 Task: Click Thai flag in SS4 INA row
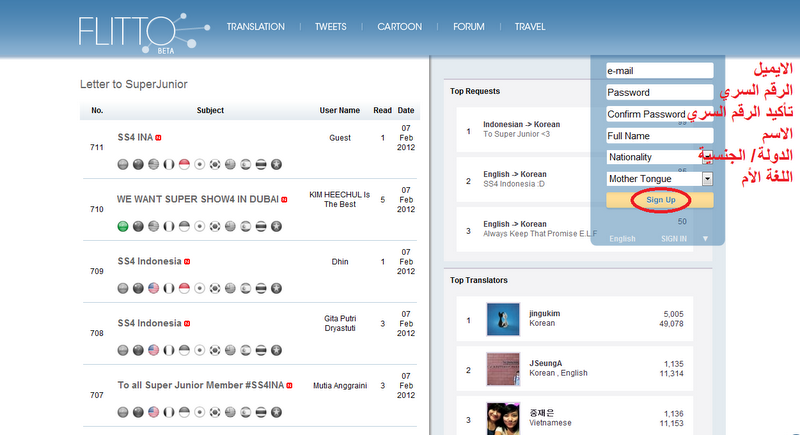click(x=261, y=164)
